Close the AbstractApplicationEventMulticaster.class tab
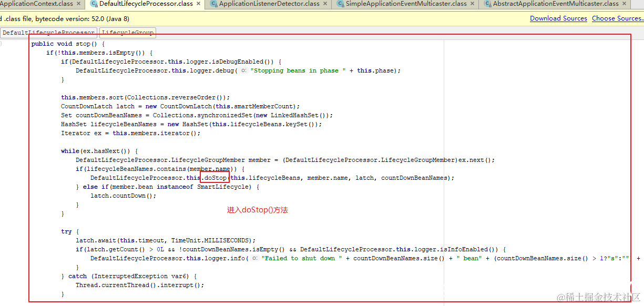 click(x=624, y=4)
